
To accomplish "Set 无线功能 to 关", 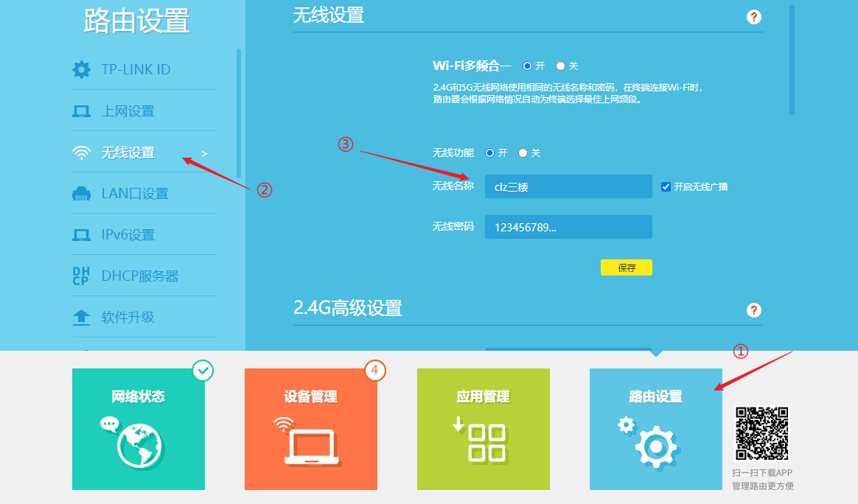I will pos(523,153).
